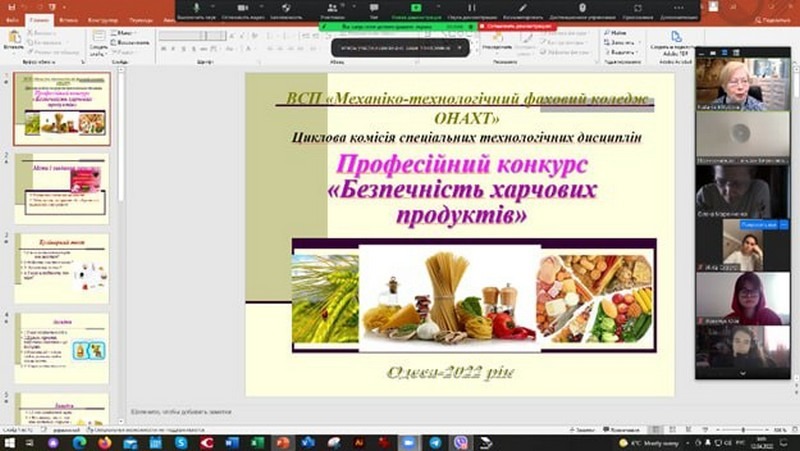This screenshot has width=800, height=451.
Task: Select slide 1 thumbnail in panel
Action: pyautogui.click(x=62, y=109)
